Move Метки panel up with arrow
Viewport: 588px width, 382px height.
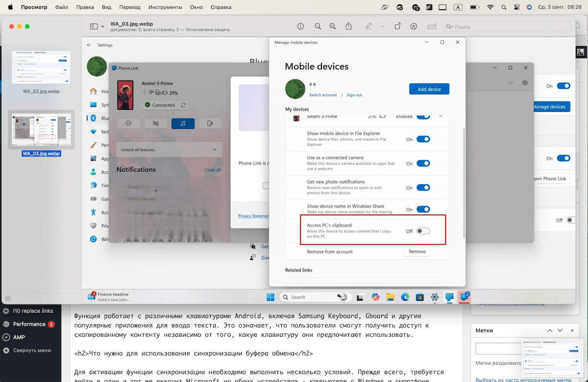click(550, 331)
